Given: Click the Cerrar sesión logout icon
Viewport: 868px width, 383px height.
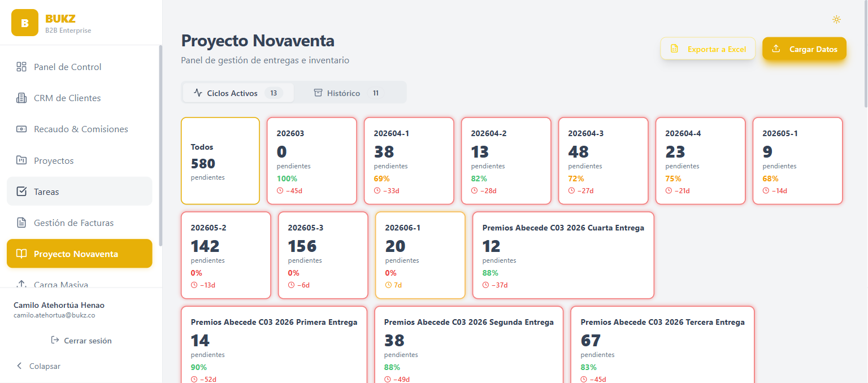Looking at the screenshot, I should [x=55, y=340].
